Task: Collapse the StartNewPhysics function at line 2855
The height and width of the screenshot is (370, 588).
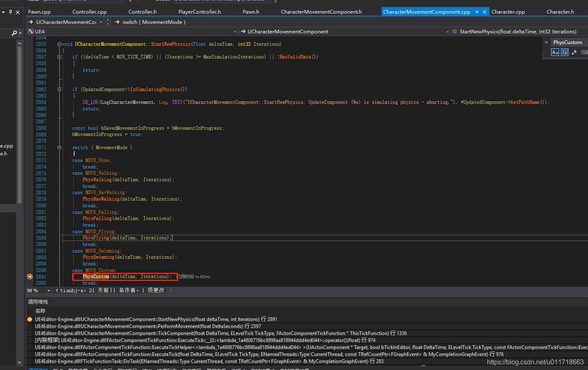Action: [x=59, y=44]
